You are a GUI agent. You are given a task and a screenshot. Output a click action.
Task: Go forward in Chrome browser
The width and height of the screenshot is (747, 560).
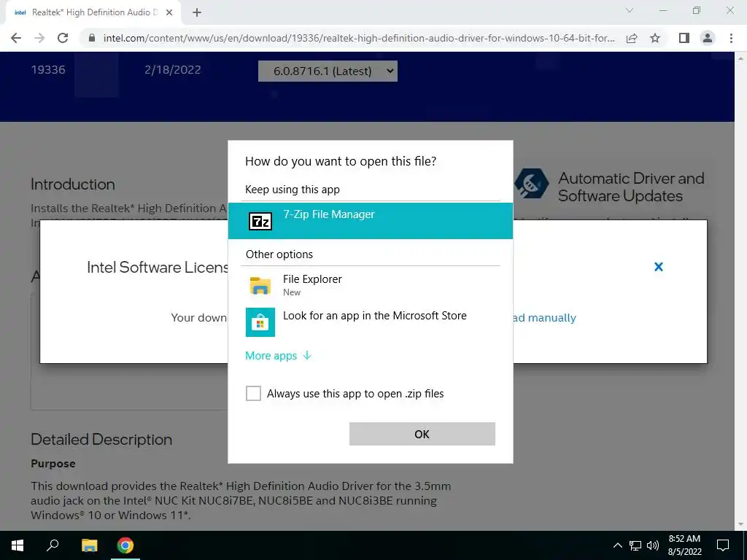[39, 38]
